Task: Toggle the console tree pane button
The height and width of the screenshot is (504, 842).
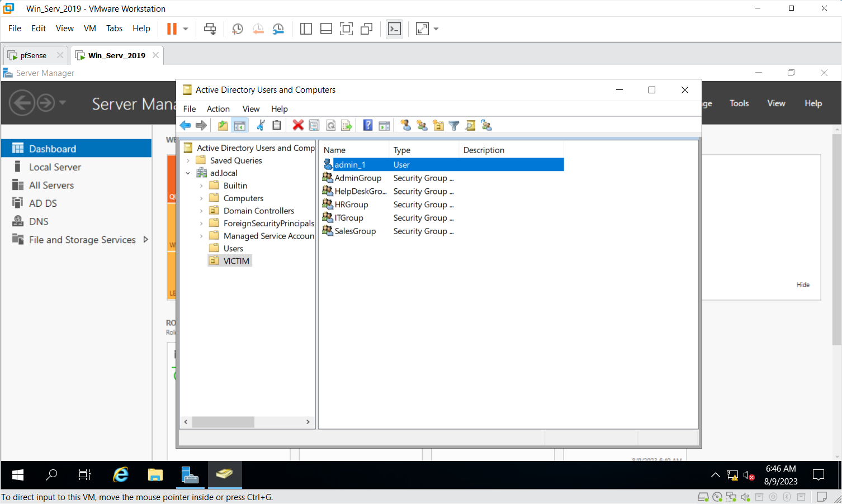Action: (x=240, y=125)
